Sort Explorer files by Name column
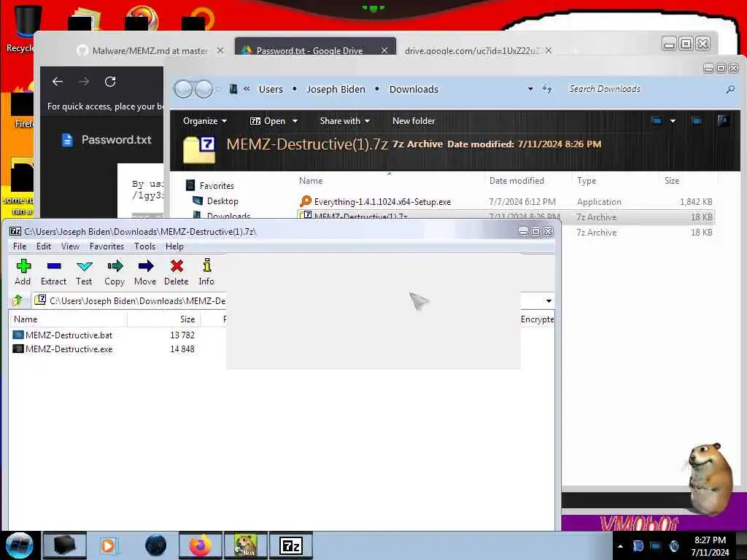Image resolution: width=747 pixels, height=560 pixels. click(311, 181)
